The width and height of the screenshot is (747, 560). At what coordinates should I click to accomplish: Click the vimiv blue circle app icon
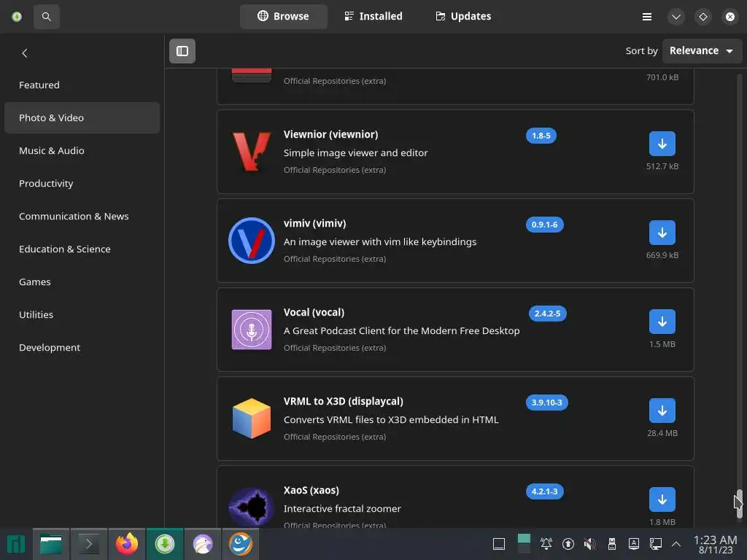click(x=252, y=241)
